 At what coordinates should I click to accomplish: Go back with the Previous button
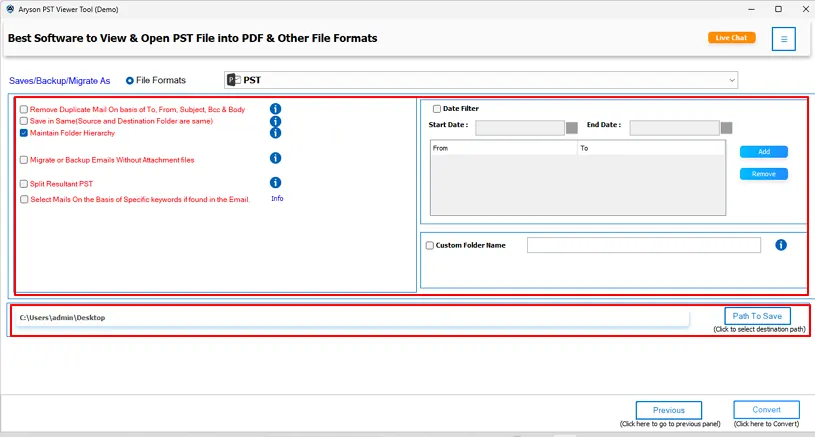pos(668,410)
